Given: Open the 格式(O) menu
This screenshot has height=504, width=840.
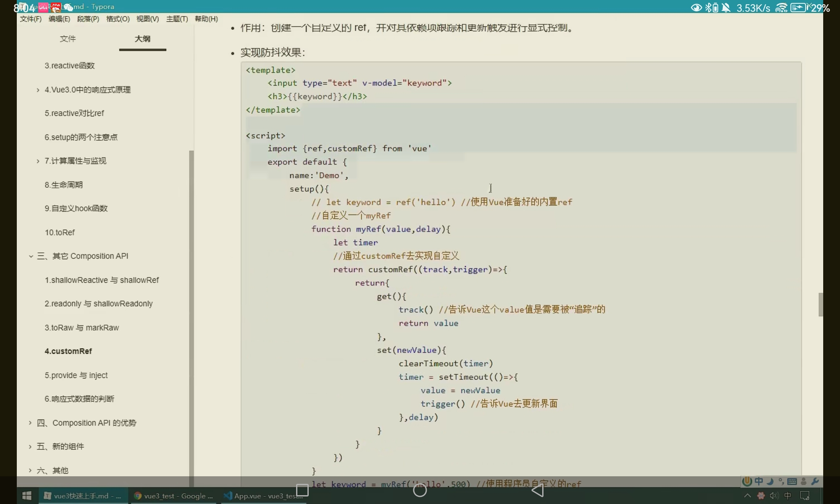Looking at the screenshot, I should [118, 19].
